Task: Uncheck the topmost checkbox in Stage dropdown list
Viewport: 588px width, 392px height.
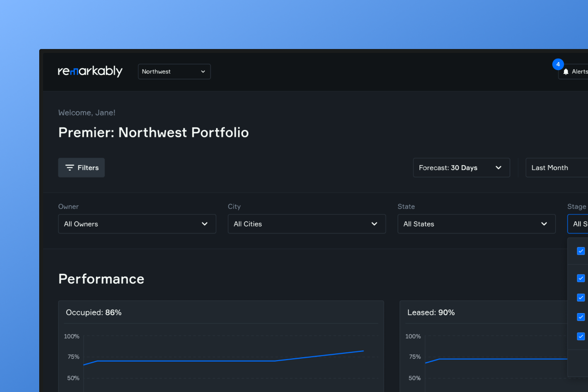Action: [581, 251]
